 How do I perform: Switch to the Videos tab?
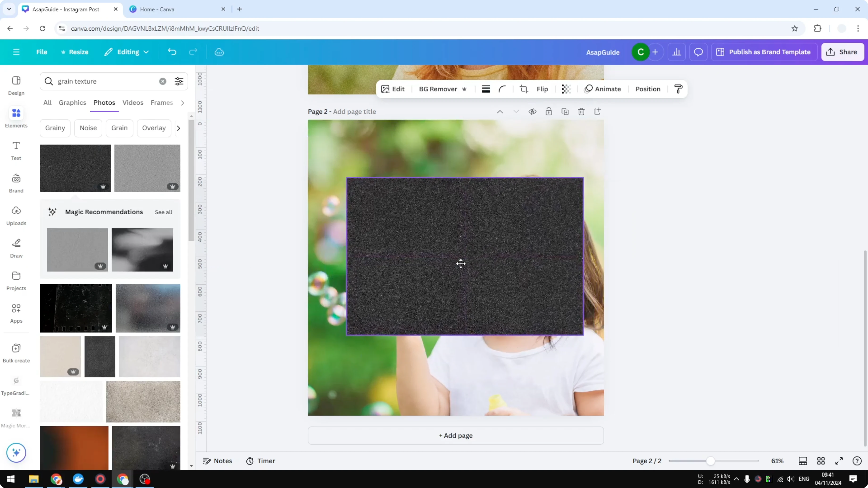[x=133, y=103]
